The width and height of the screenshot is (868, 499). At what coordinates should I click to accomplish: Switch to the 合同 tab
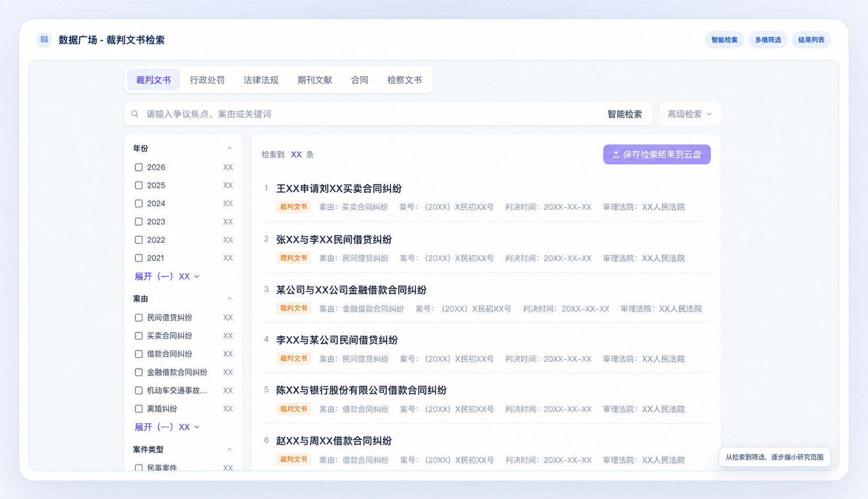coord(359,80)
